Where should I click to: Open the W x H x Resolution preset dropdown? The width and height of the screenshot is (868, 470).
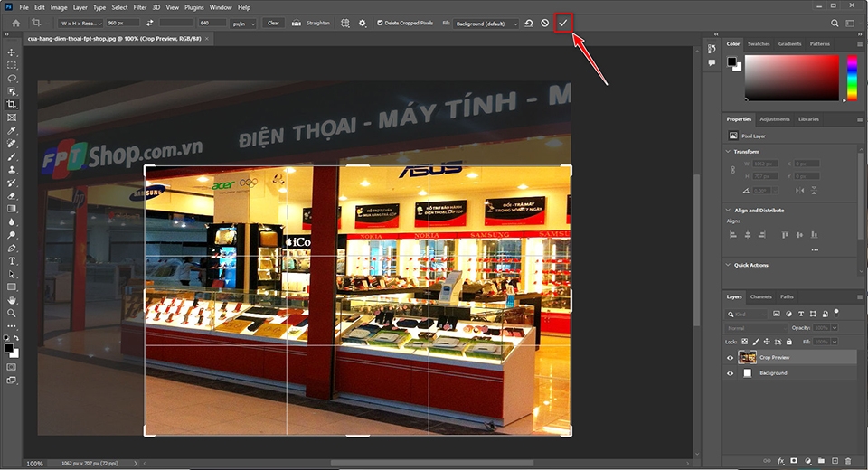point(80,23)
